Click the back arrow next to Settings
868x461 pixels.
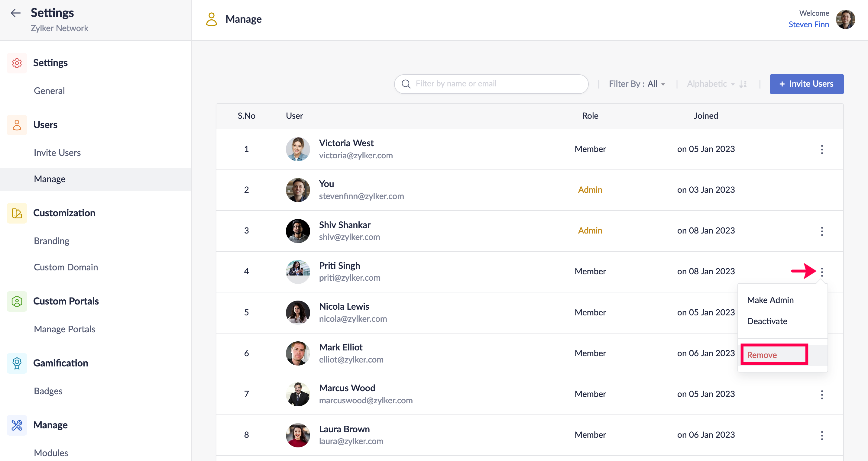pos(15,13)
